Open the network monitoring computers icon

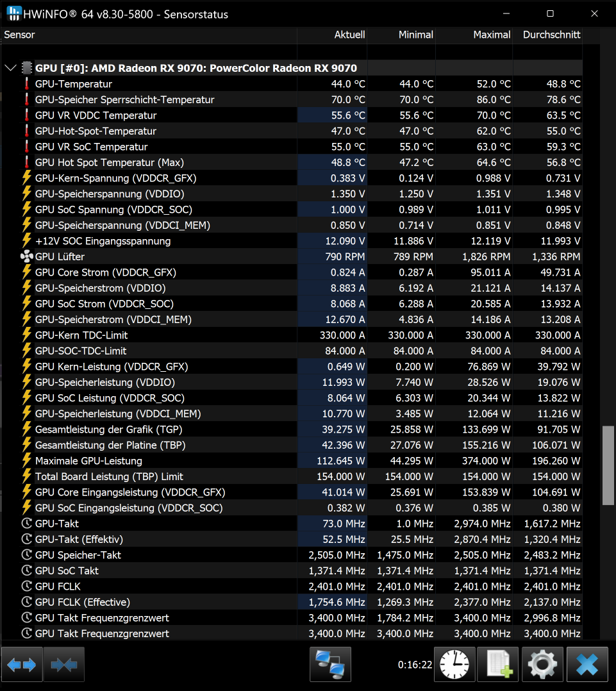tap(331, 665)
